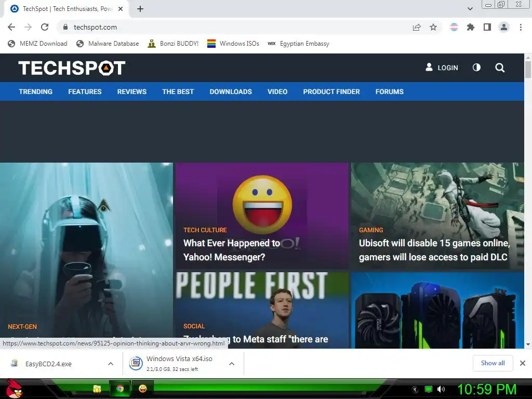This screenshot has height=399, width=532.
Task: Open the EasyBCD2.4.exe download
Action: tap(48, 364)
